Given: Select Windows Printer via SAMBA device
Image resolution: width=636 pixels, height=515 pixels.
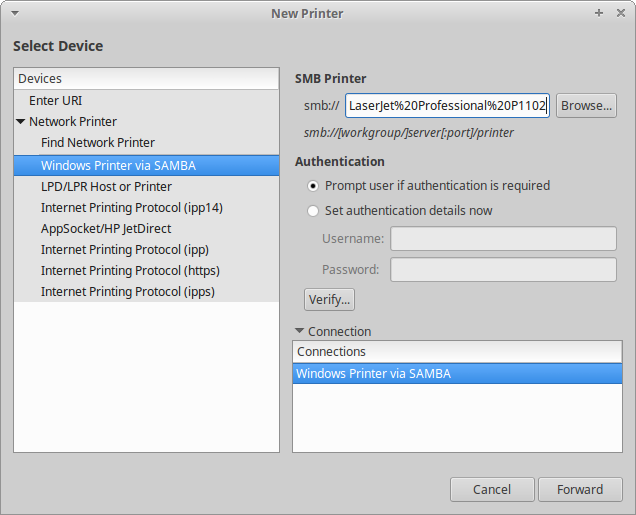Looking at the screenshot, I should pyautogui.click(x=118, y=165).
